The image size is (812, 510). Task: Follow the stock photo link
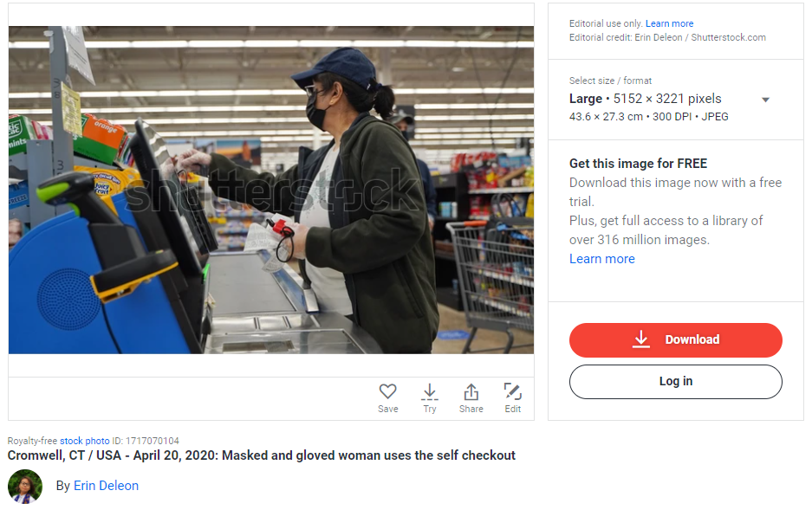(x=84, y=441)
